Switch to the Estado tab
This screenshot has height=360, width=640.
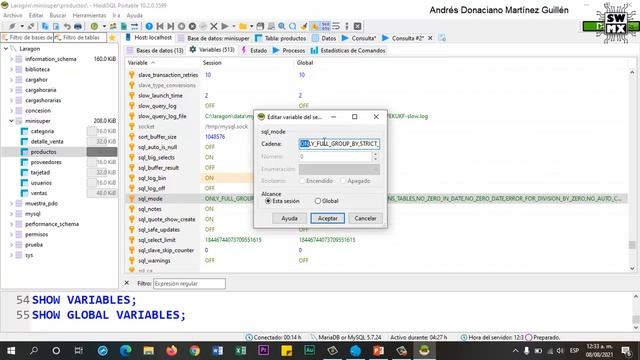pos(254,50)
